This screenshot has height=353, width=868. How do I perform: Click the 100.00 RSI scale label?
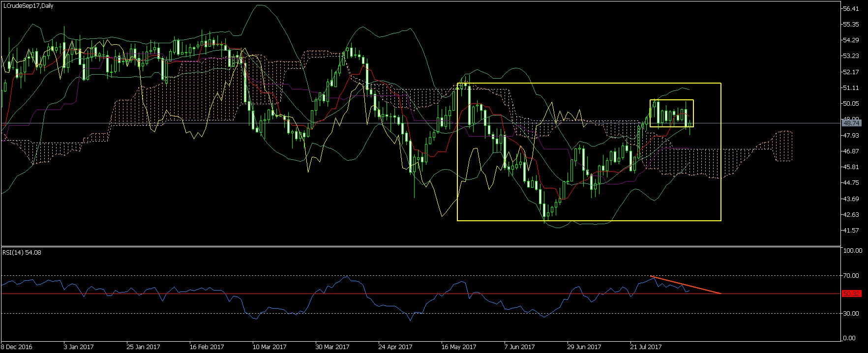[x=852, y=251]
